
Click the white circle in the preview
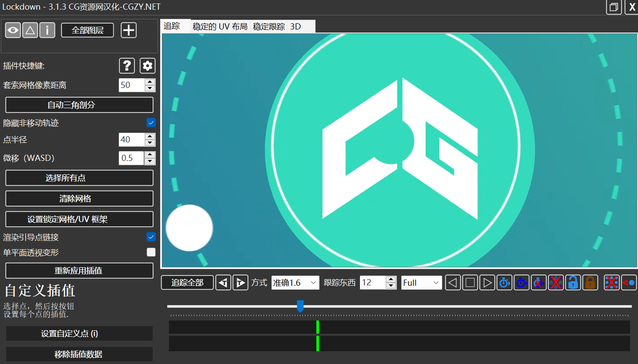[189, 228]
